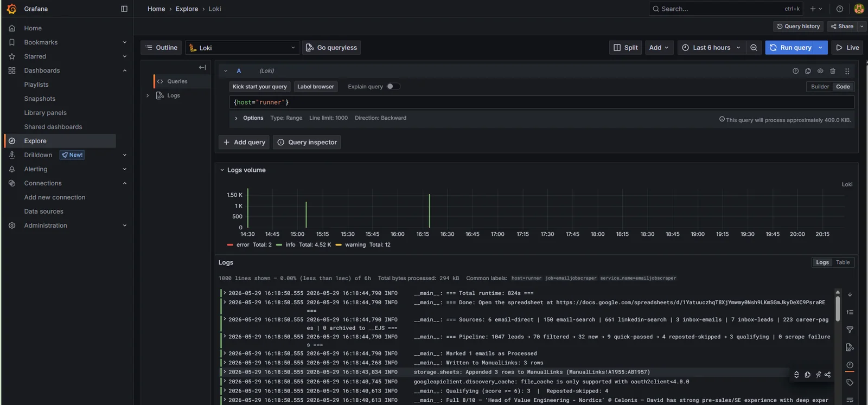Open the Label browser
Image resolution: width=868 pixels, height=405 pixels.
click(x=316, y=87)
